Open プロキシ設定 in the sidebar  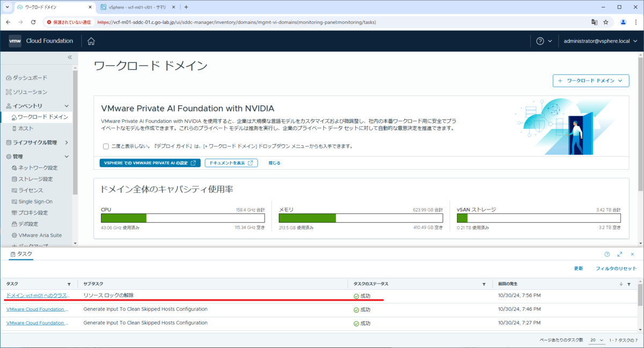point(29,213)
